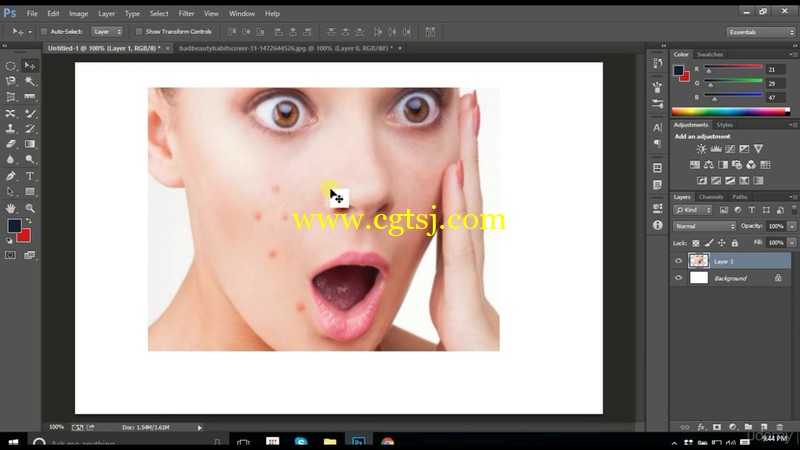Open status bar info arrow
Screen dimensions: 800x450
199,428
